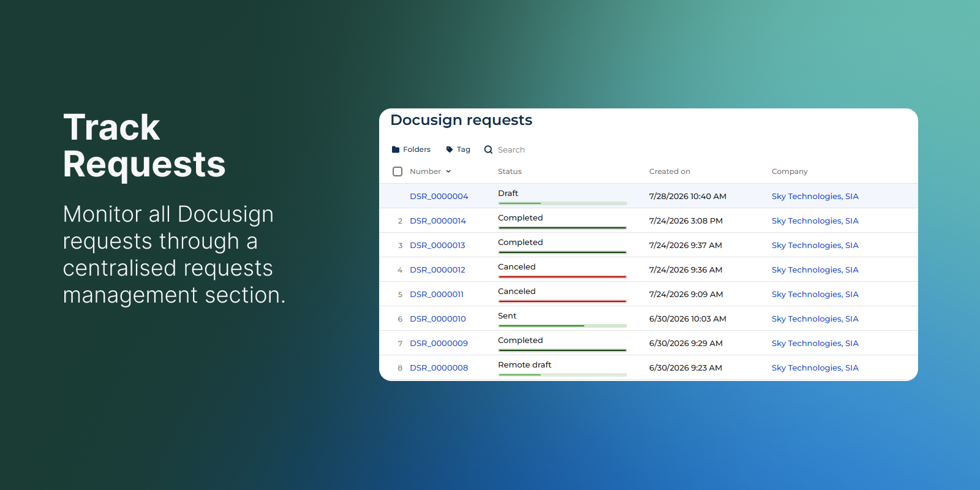
Task: Click the Docusign requests heading
Action: pos(461,121)
